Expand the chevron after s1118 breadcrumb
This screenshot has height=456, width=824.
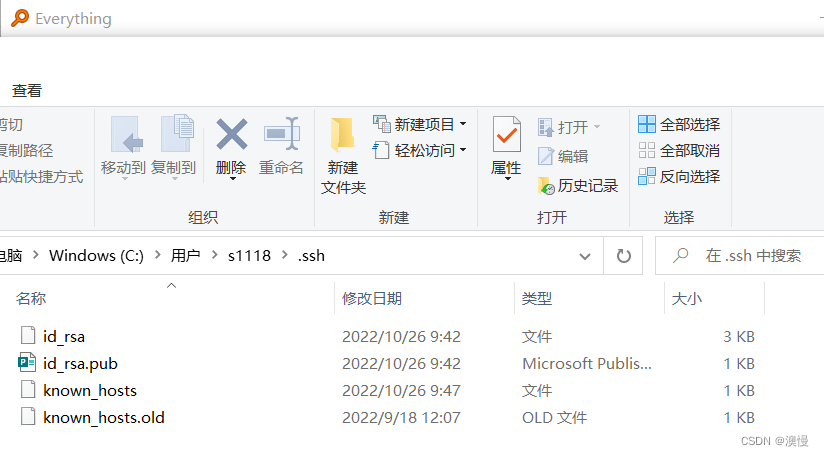285,255
